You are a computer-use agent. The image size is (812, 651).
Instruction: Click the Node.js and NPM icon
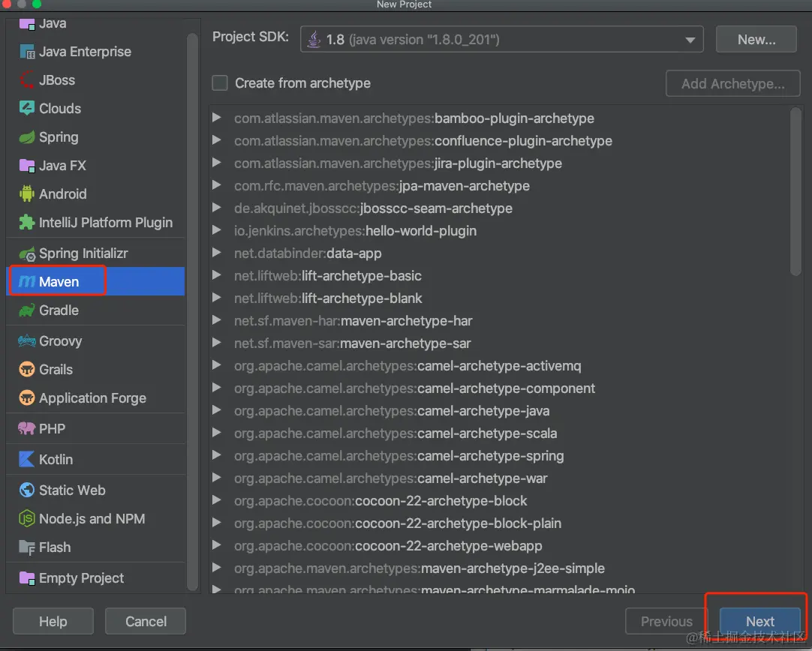pos(26,518)
